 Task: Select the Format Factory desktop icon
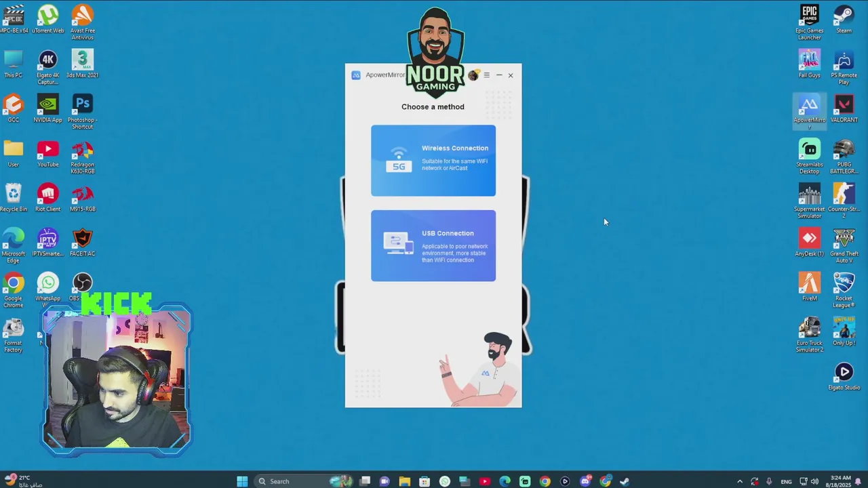click(14, 335)
